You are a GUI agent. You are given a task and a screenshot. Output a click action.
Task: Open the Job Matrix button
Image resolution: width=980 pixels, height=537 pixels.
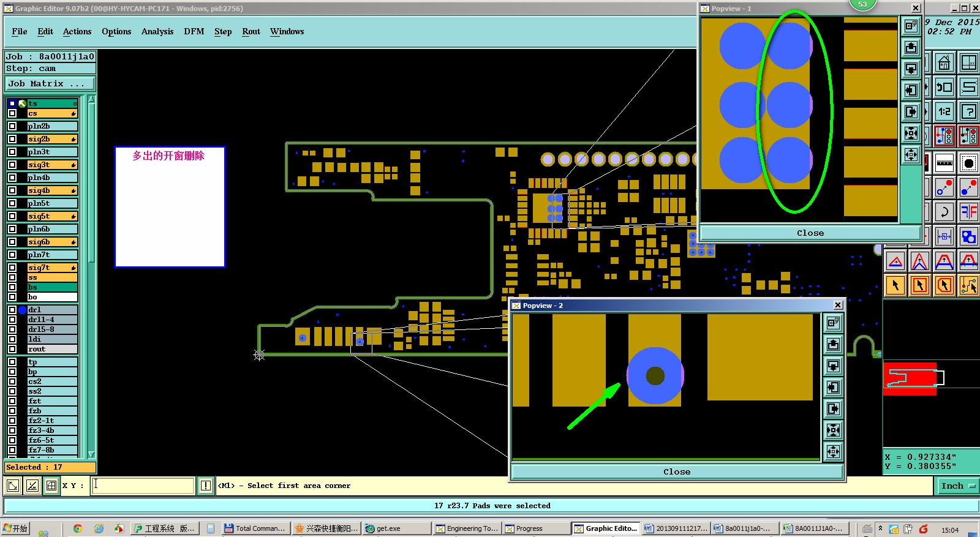(x=50, y=83)
